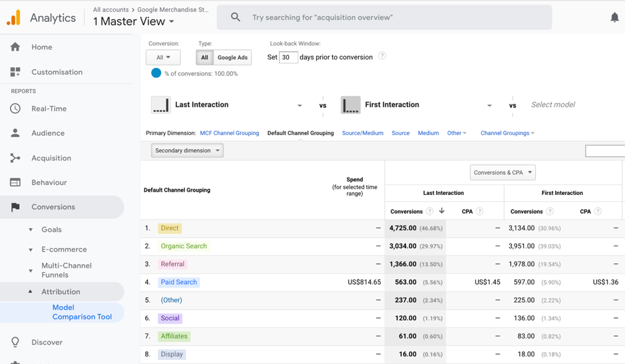Viewport: 625px width, 364px height.
Task: Click the look-back window help icon
Action: (x=382, y=56)
